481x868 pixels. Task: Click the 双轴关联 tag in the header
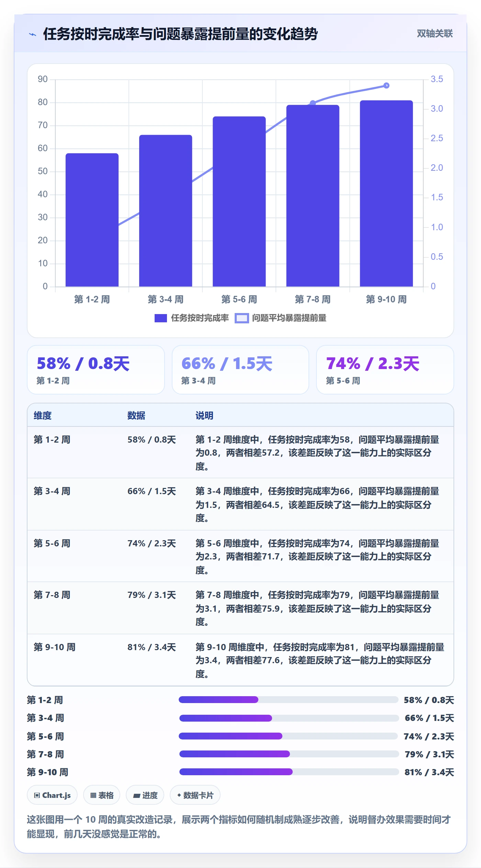pos(435,34)
